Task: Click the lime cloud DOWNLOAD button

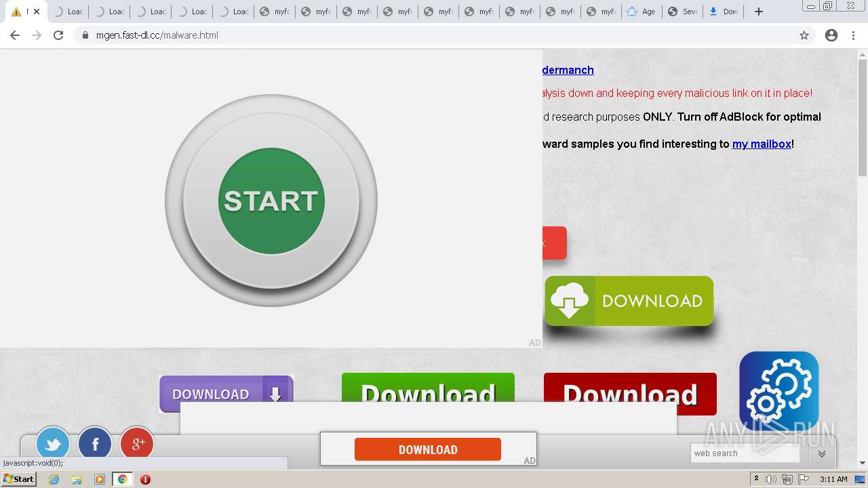Action: tap(629, 301)
